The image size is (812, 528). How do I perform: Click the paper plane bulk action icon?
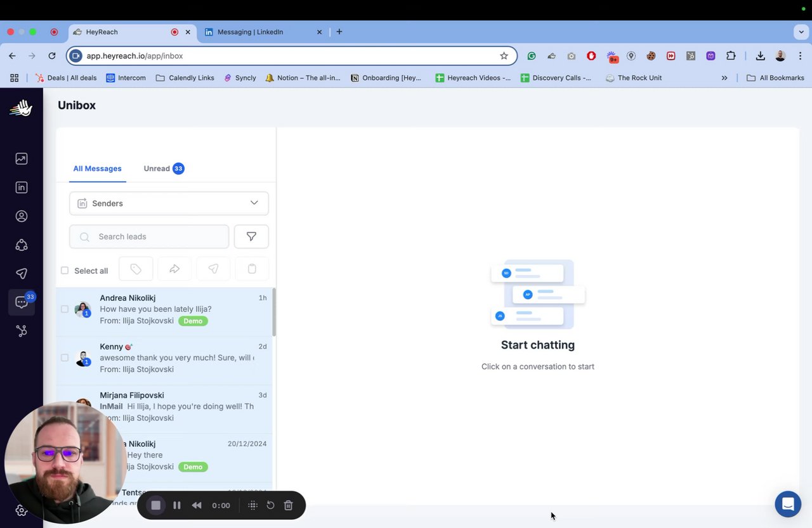(x=213, y=269)
